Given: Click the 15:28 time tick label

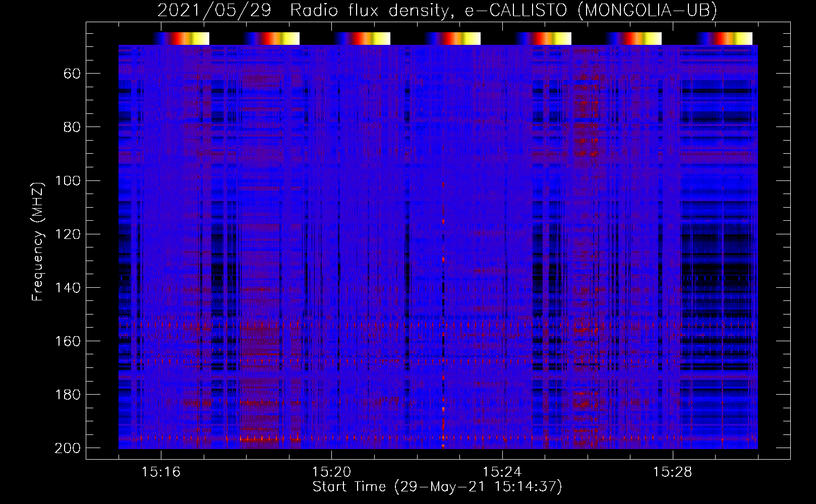Looking at the screenshot, I should (672, 472).
